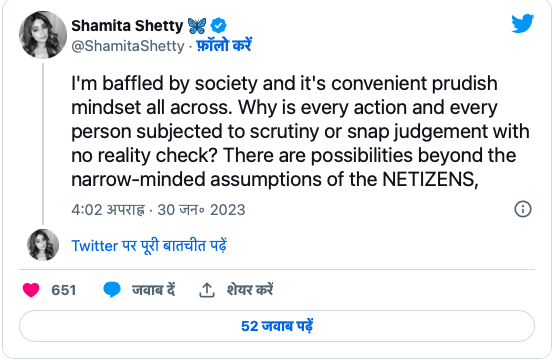Click the blue verified badge
Image resolution: width=555 pixels, height=360 pixels.
(x=219, y=25)
